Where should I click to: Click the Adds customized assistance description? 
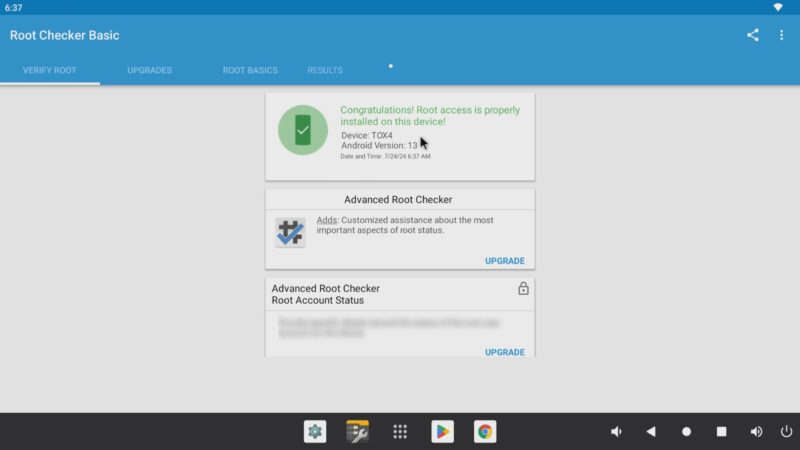pos(405,225)
